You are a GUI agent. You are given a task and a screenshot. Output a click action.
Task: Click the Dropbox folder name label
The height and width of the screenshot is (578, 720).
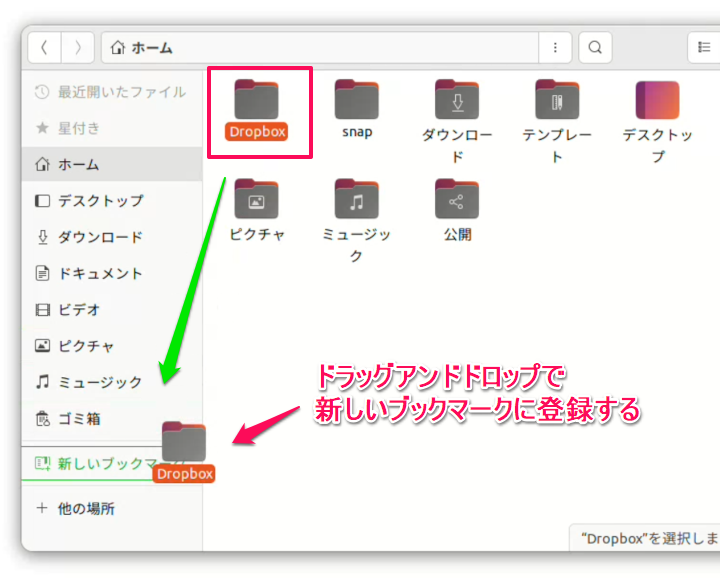(257, 131)
